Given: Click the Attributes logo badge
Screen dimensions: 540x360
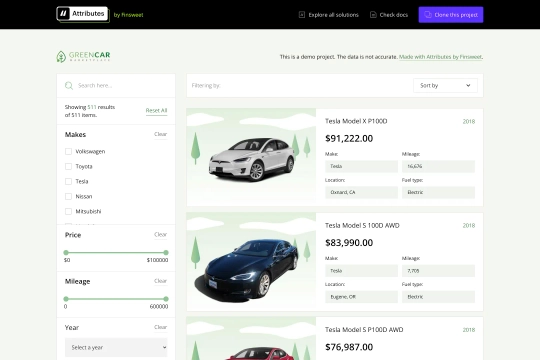Looking at the screenshot, I should click(x=82, y=14).
